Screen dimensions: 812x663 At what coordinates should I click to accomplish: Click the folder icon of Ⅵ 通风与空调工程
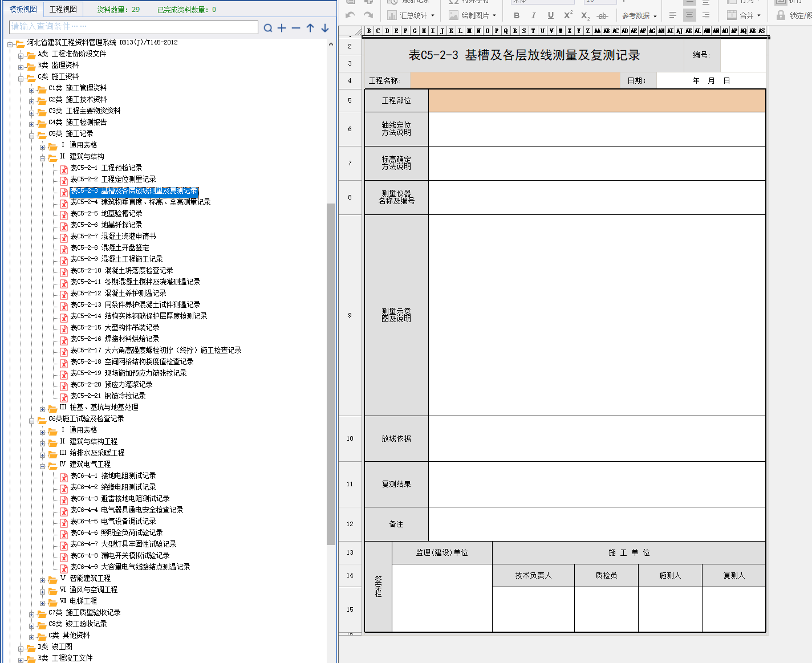coord(52,591)
